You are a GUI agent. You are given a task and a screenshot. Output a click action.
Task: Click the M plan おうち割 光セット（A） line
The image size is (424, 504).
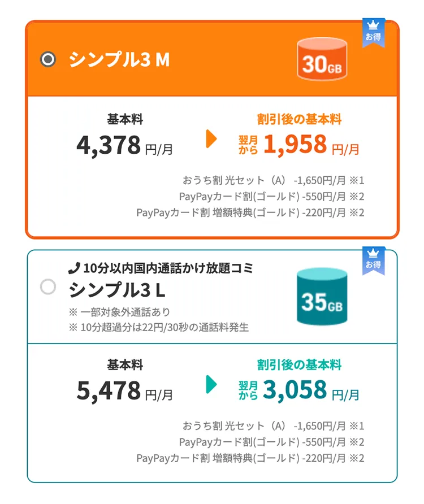click(274, 180)
